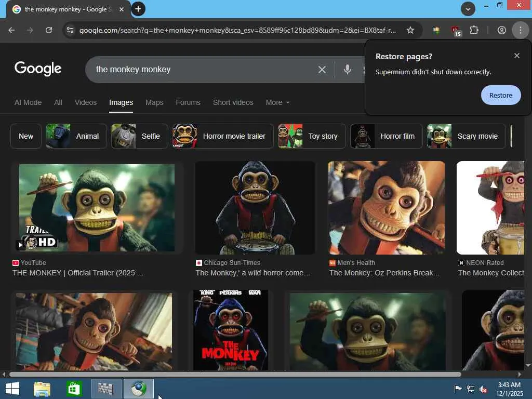Image resolution: width=532 pixels, height=399 pixels.
Task: Open the Men's Health monkey image
Action: tap(387, 208)
